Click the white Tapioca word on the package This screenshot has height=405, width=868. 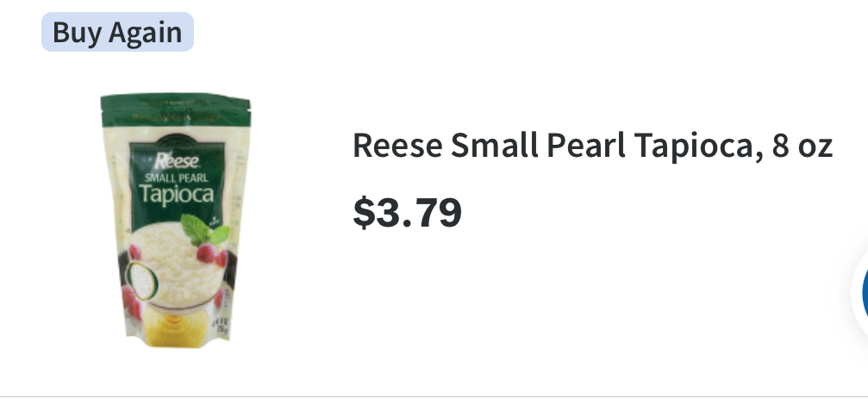coord(176,194)
